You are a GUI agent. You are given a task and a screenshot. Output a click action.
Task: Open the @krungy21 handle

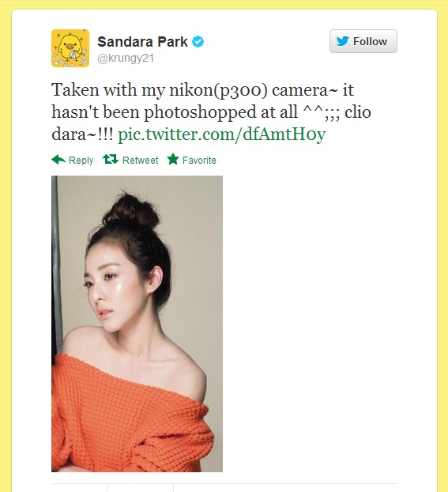(x=126, y=59)
